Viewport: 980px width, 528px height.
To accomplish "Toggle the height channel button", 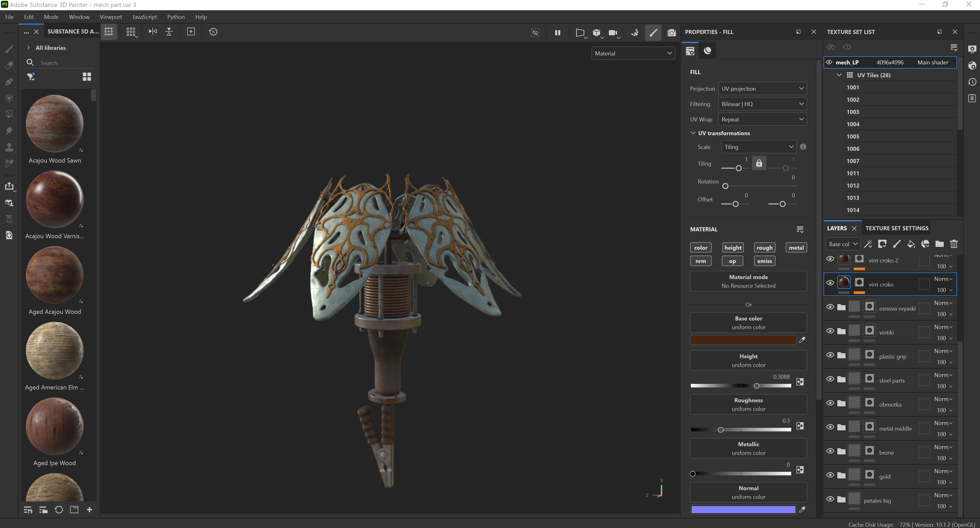I will point(732,248).
